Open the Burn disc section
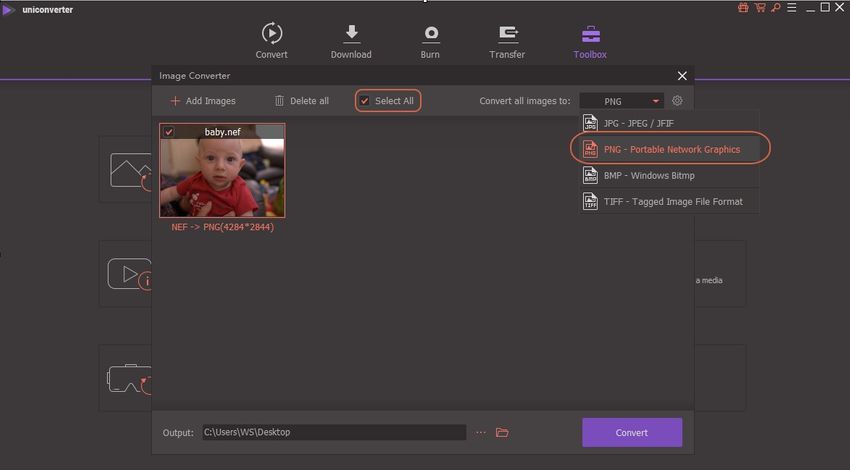The image size is (850, 470). click(431, 34)
